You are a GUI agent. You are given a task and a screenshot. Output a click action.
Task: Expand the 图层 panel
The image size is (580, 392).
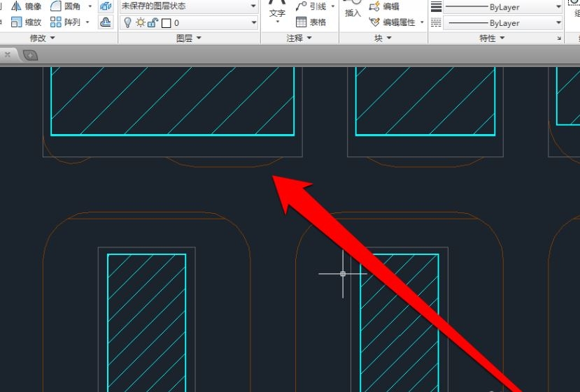click(x=189, y=38)
